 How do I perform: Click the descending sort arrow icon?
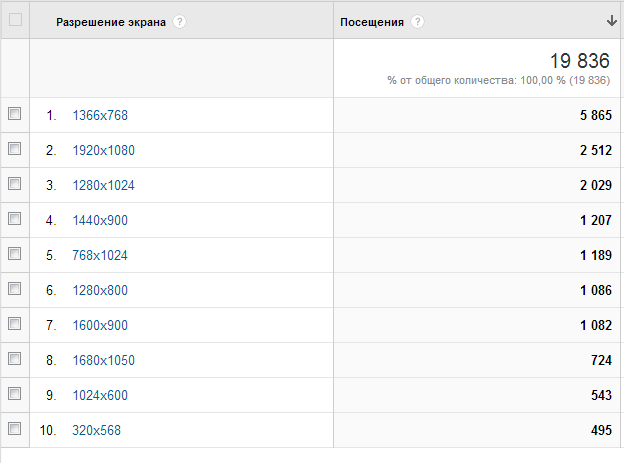(x=611, y=21)
